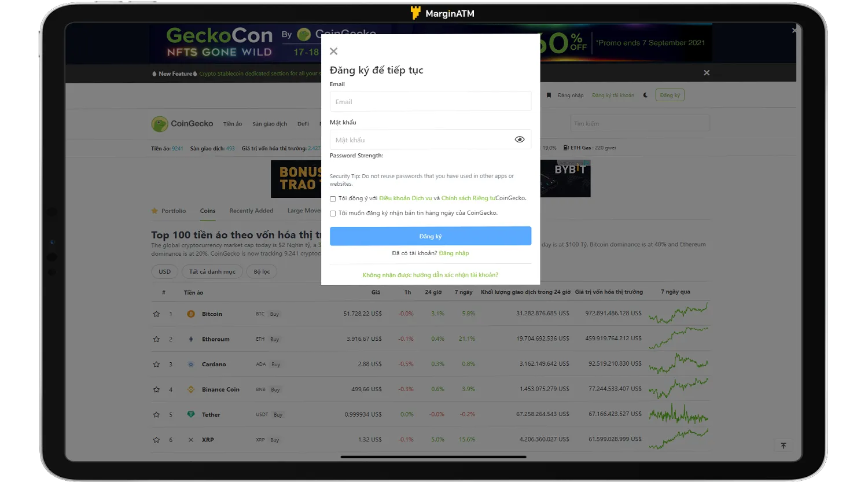Viewport: 868px width, 482px height.
Task: Click the Bitcoin coin icon
Action: 191,314
